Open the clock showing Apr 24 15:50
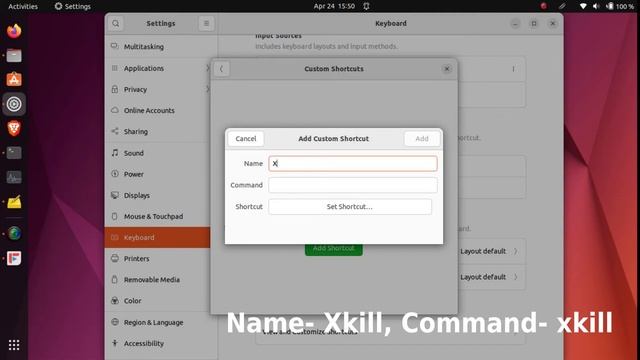640x360 pixels. [x=334, y=6]
